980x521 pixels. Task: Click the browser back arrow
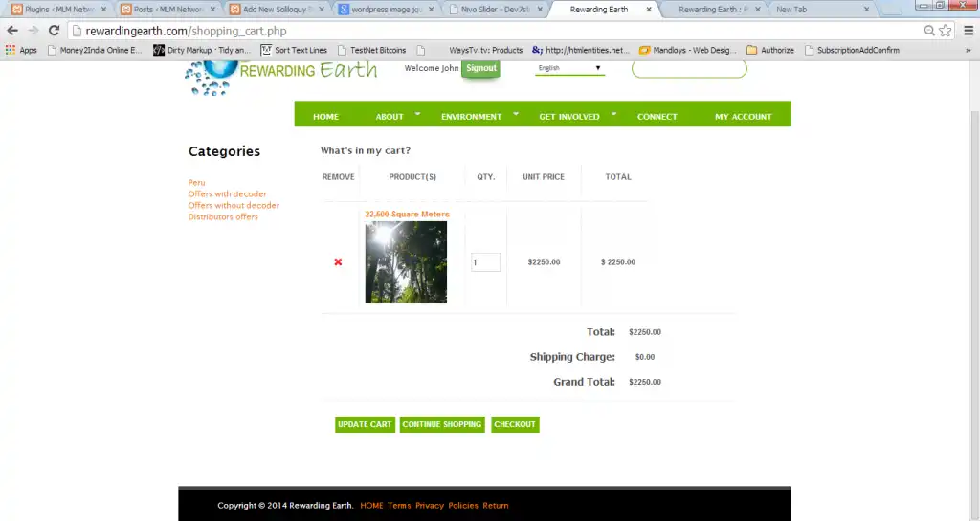[12, 31]
